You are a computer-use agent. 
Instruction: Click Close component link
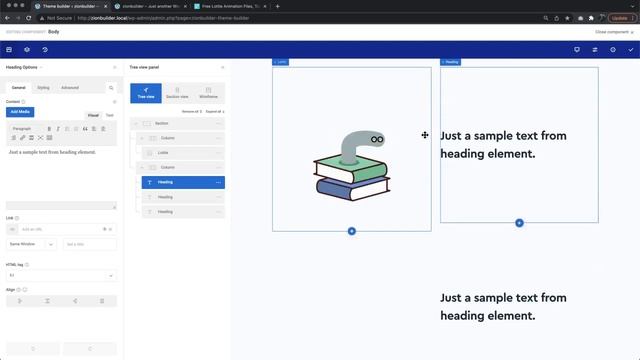click(x=614, y=32)
